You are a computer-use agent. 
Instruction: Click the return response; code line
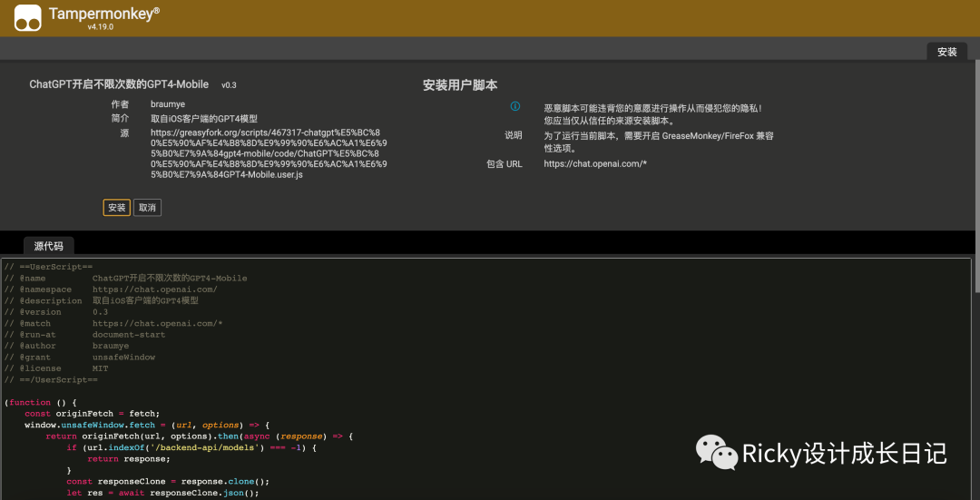click(x=129, y=459)
